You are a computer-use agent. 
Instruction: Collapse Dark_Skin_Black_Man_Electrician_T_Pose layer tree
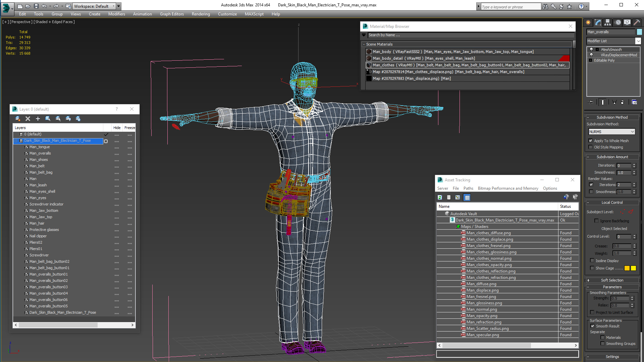(x=16, y=141)
